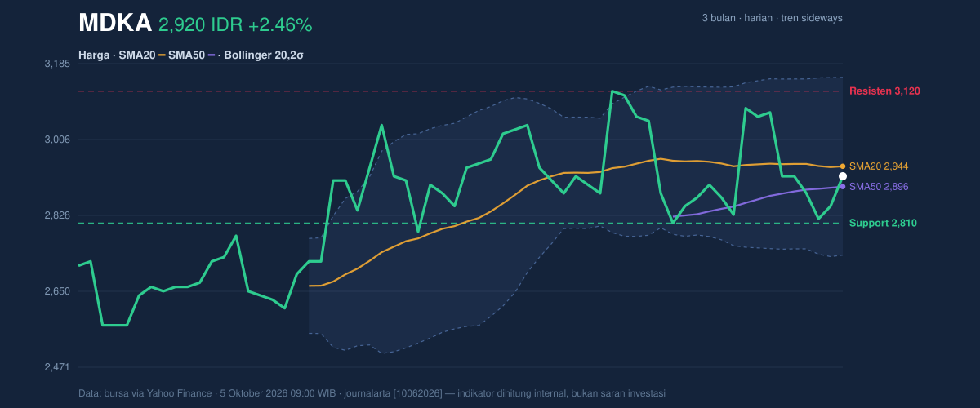Click the 3 bulan harian tren subtitle
The image size is (980, 408).
pyautogui.click(x=772, y=18)
